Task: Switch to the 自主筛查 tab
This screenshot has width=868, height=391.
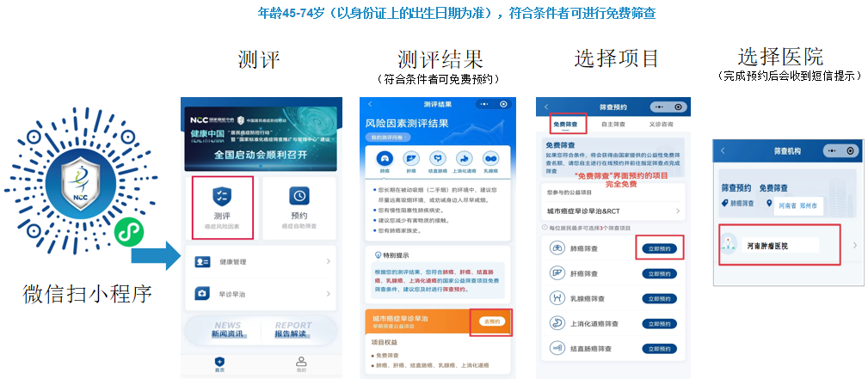Action: [x=612, y=125]
